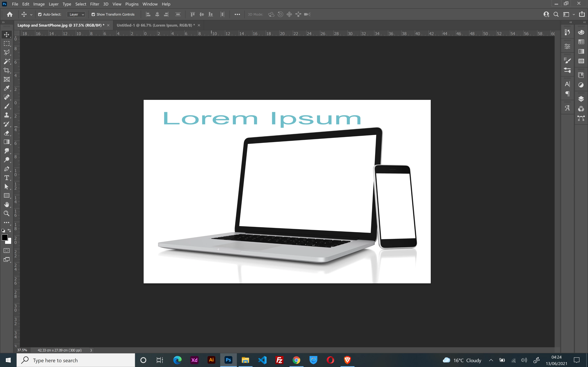
Task: Uncheck the Auto-Select checkbox
Action: [40, 15]
